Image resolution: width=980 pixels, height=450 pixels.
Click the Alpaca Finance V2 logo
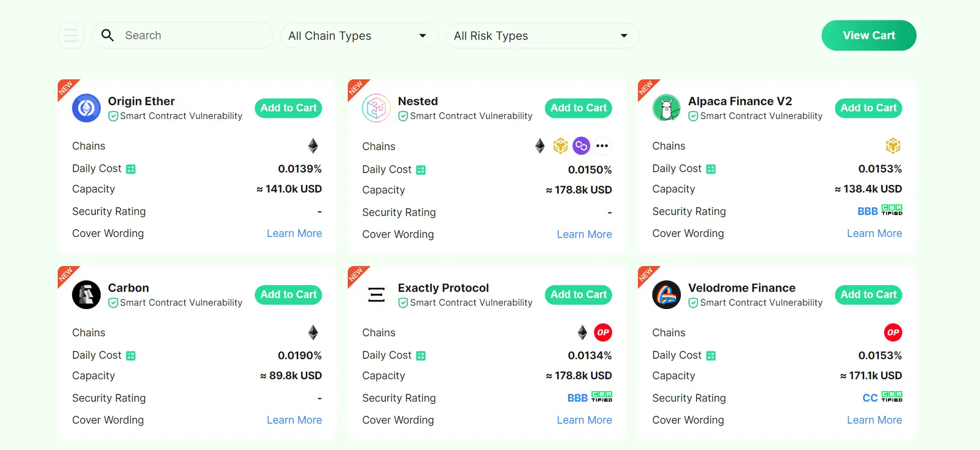(x=666, y=108)
